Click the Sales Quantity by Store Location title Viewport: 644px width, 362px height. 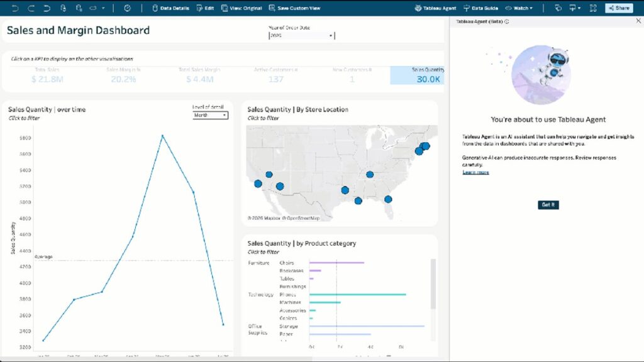tap(297, 109)
